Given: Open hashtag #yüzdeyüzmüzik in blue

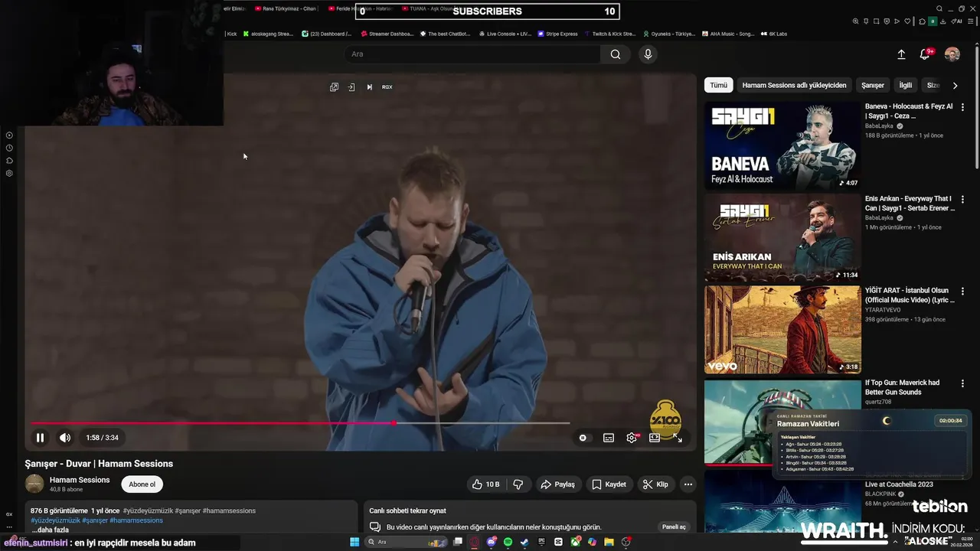Looking at the screenshot, I should (x=55, y=520).
